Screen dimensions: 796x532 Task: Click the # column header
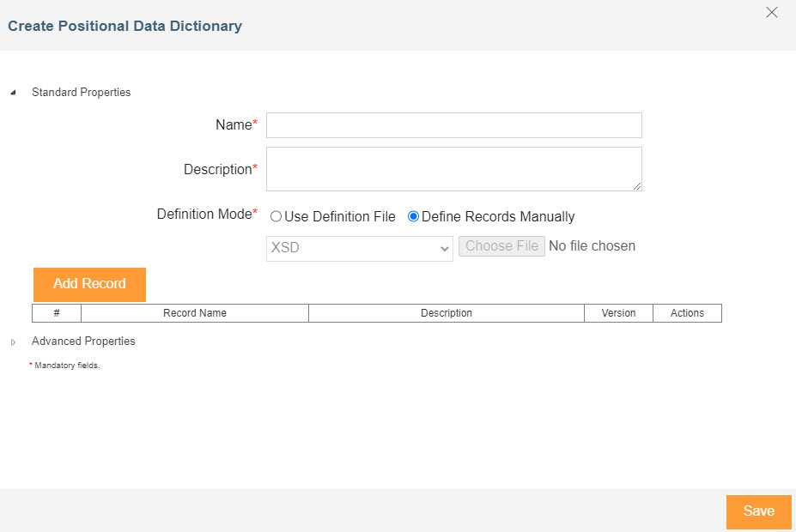coord(57,313)
